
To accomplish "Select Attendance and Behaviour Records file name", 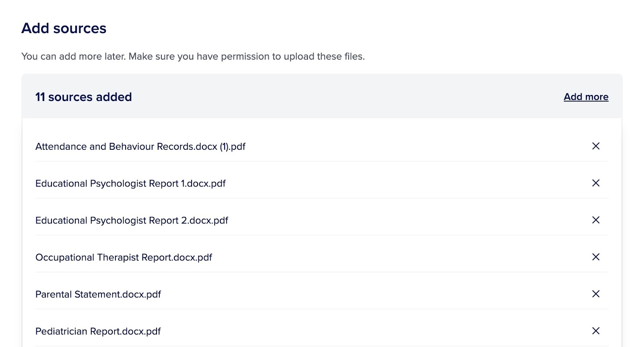I will click(140, 147).
